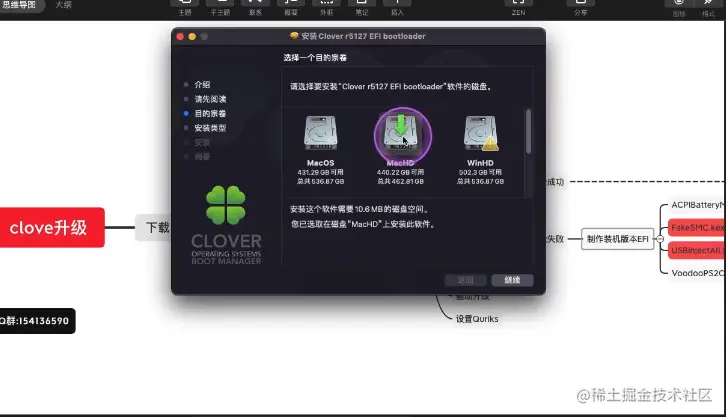726x417 pixels.
Task: Select the red USBInjectAll node
Action: pos(697,250)
